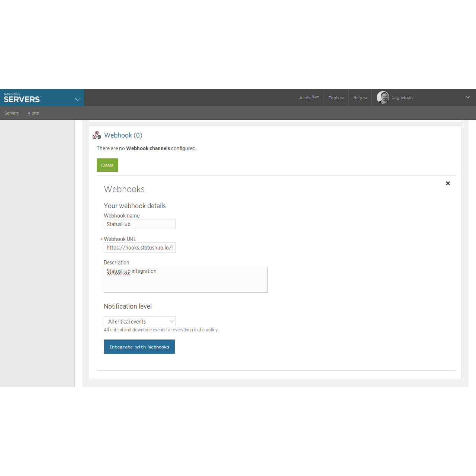Click the New Relic Servers logo
Viewport: 476px width, 476px height.
point(22,98)
